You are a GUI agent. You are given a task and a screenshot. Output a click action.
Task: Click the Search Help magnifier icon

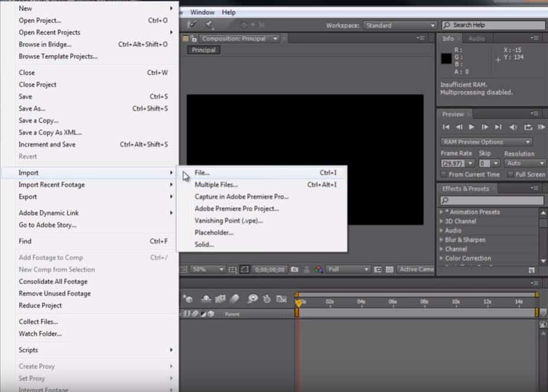pos(447,25)
